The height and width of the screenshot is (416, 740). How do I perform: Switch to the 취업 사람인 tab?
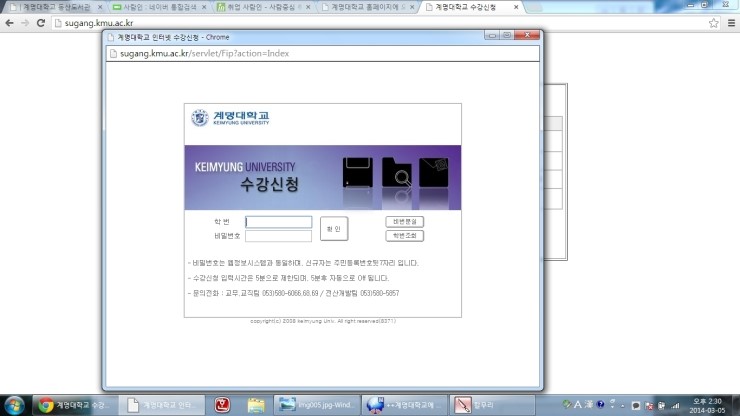point(263,7)
